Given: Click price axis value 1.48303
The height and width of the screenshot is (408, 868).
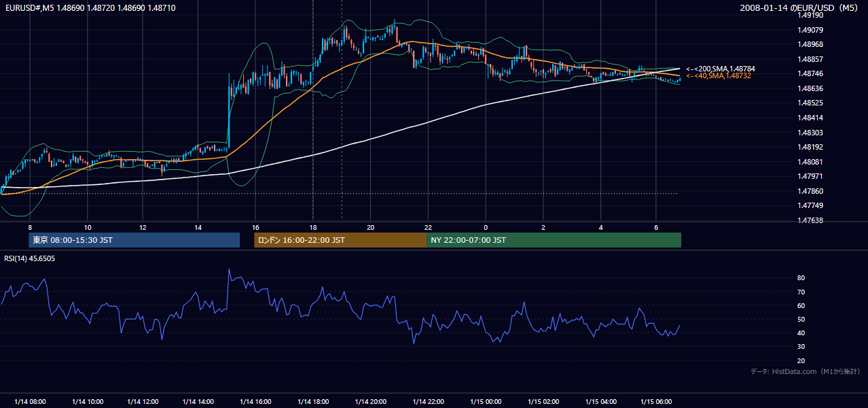Looking at the screenshot, I should (811, 133).
